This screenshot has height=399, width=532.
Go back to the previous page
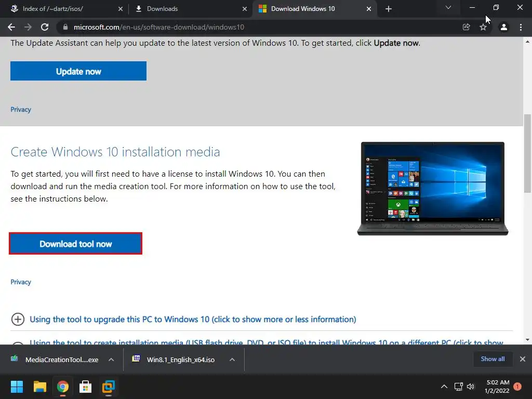pyautogui.click(x=11, y=27)
